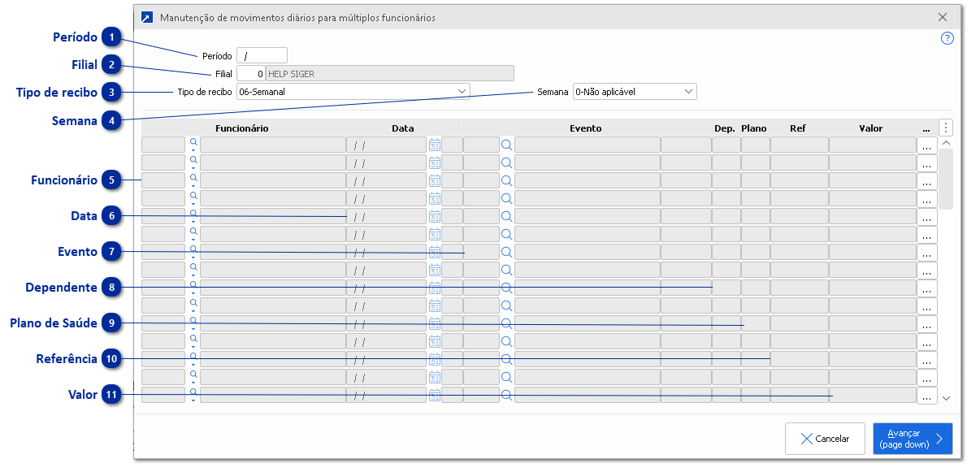980x472 pixels.
Task: Open the grid options vertical dots menu
Action: click(x=946, y=128)
